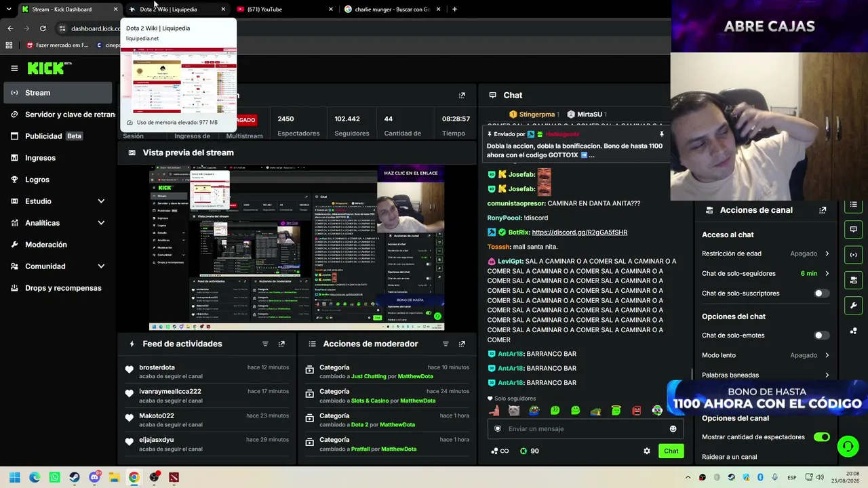868x488 pixels.
Task: Show hidden system tray icons
Action: 688,478
